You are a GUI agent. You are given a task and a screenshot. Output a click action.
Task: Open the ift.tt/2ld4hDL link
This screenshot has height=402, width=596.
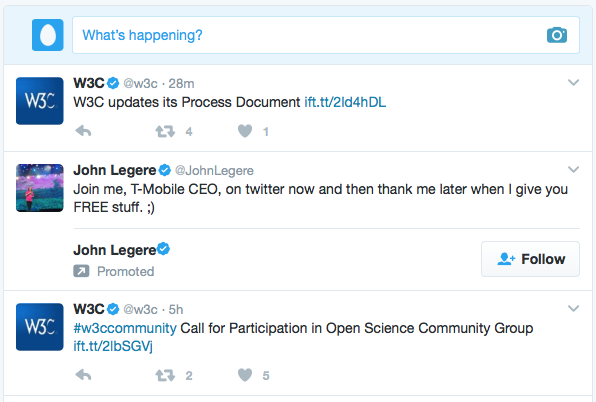(x=345, y=102)
